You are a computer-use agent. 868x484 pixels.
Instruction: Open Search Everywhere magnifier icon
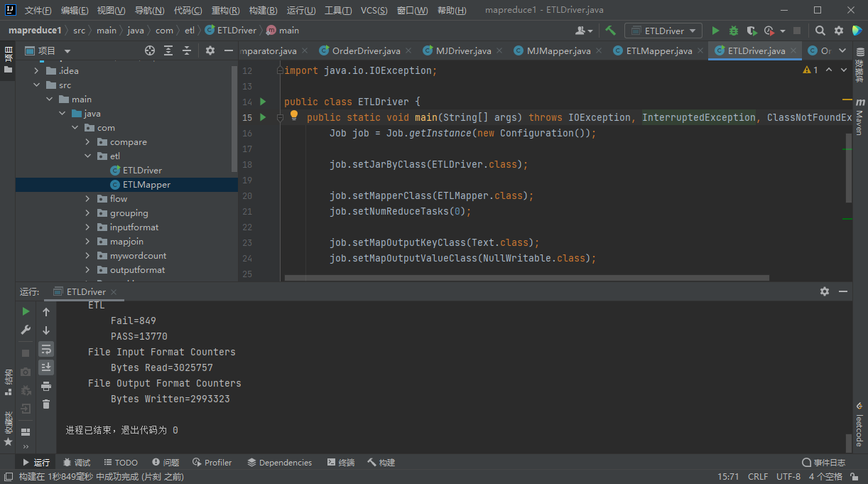click(820, 31)
